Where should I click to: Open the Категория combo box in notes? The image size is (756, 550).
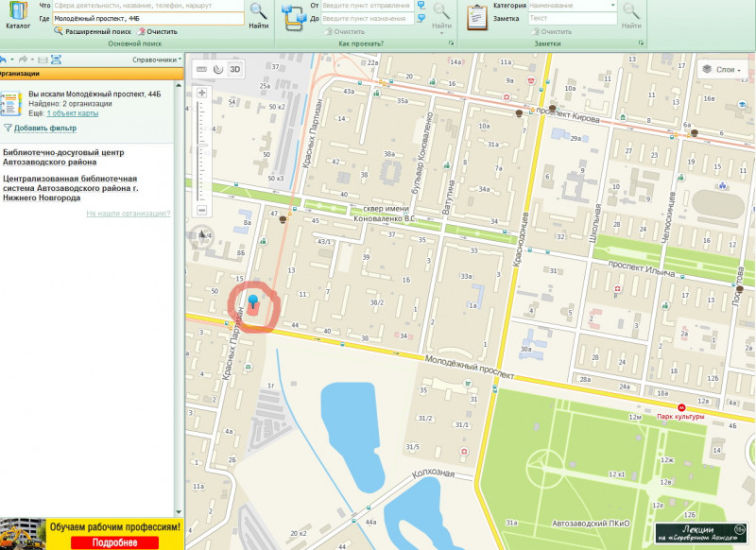572,6
